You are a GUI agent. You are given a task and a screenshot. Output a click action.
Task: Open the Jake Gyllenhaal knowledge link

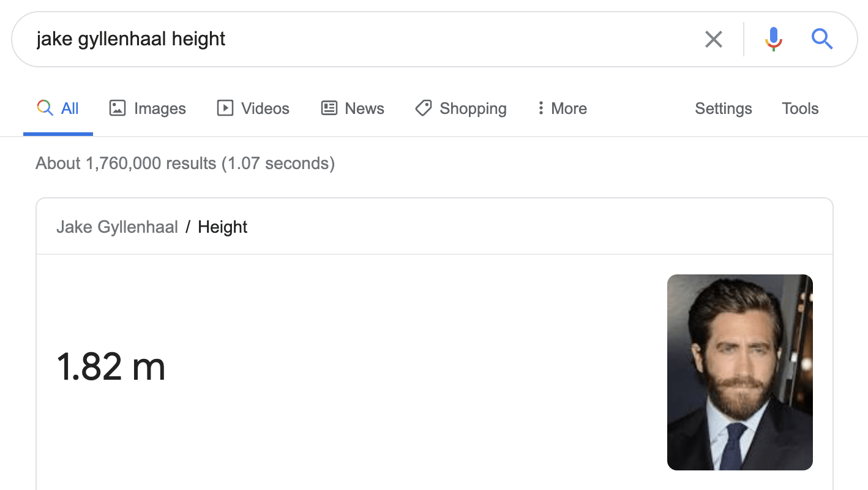click(117, 227)
